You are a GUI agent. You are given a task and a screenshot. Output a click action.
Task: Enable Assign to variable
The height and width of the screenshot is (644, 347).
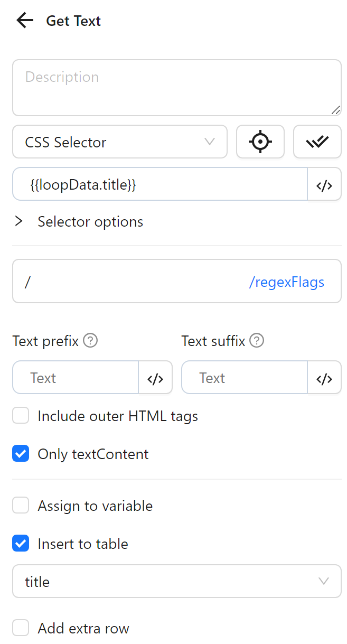click(x=20, y=505)
